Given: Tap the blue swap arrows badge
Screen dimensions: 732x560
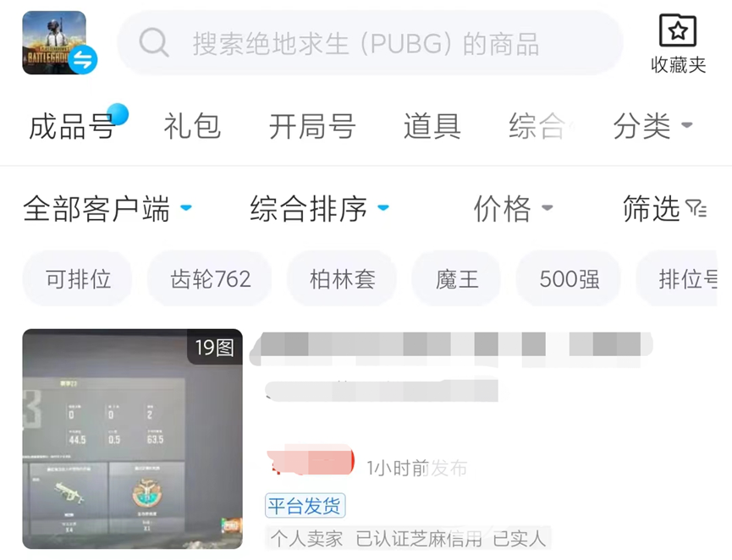Looking at the screenshot, I should (x=83, y=60).
